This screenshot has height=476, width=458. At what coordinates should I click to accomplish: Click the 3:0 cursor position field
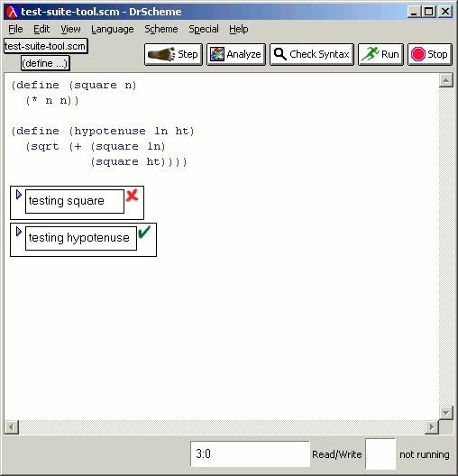pos(250,453)
